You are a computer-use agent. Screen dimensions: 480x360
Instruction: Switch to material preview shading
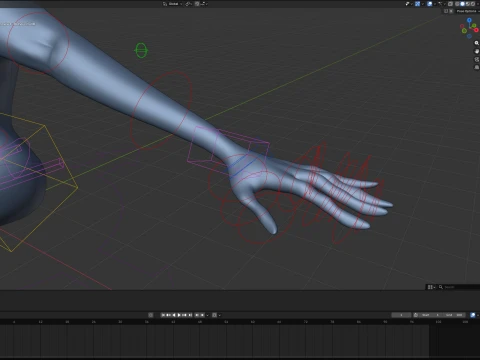tap(468, 4)
